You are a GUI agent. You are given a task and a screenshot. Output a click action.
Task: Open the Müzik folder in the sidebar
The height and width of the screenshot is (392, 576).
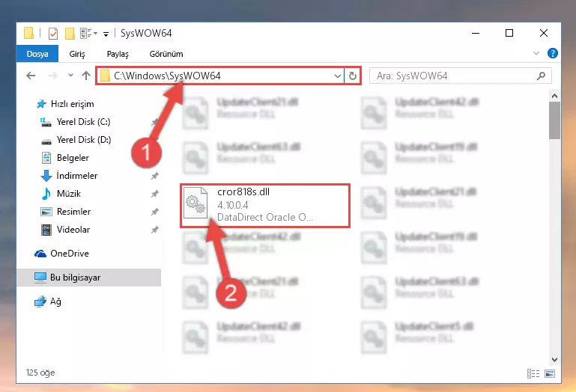tap(61, 194)
